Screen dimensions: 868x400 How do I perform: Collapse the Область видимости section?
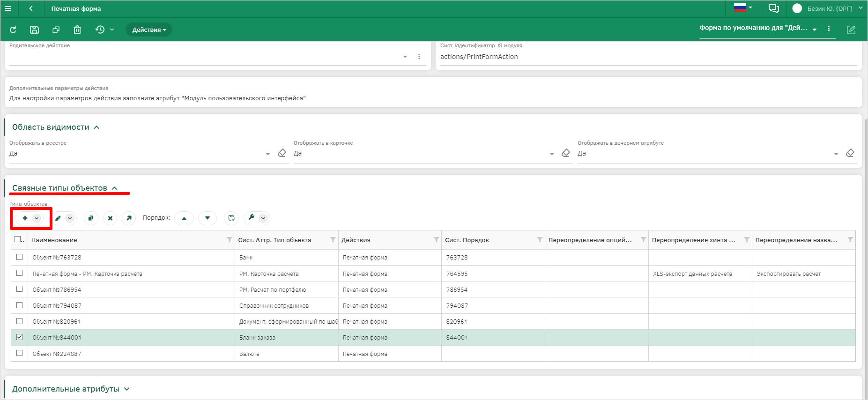point(56,127)
